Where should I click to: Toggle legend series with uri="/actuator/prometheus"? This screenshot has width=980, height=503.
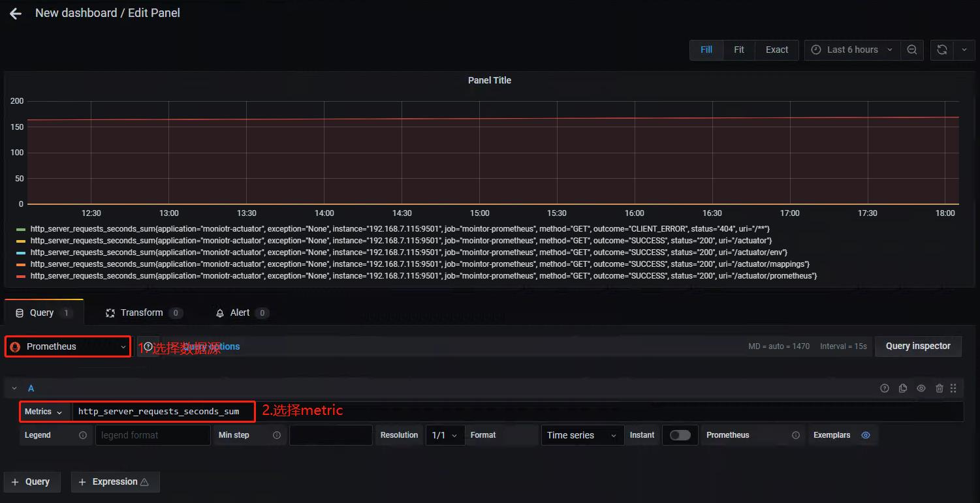click(x=424, y=276)
